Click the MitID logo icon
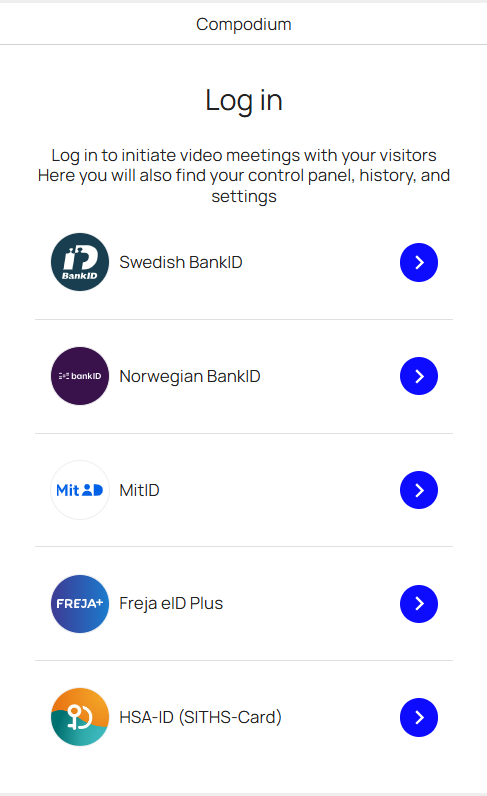This screenshot has height=796, width=487. 80,490
